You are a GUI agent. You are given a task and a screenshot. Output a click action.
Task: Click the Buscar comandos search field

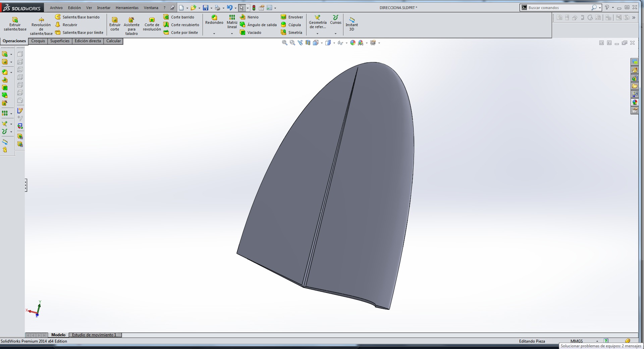coord(557,8)
